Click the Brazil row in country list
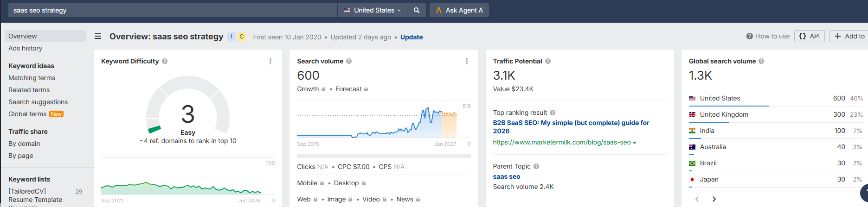The height and width of the screenshot is (207, 868). click(x=776, y=163)
